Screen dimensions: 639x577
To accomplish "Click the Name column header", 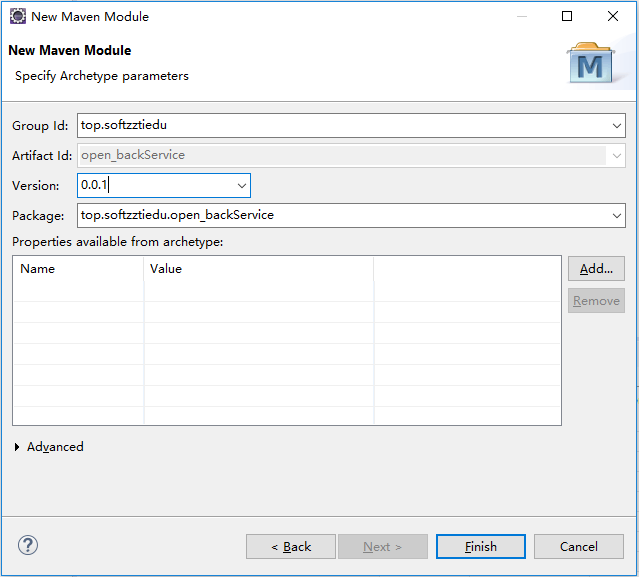I will [x=78, y=269].
